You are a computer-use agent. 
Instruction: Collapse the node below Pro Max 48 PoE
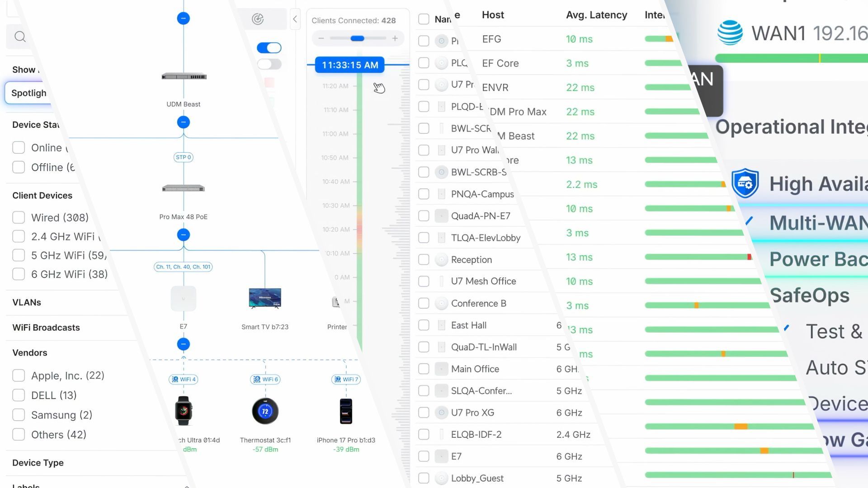(x=184, y=235)
